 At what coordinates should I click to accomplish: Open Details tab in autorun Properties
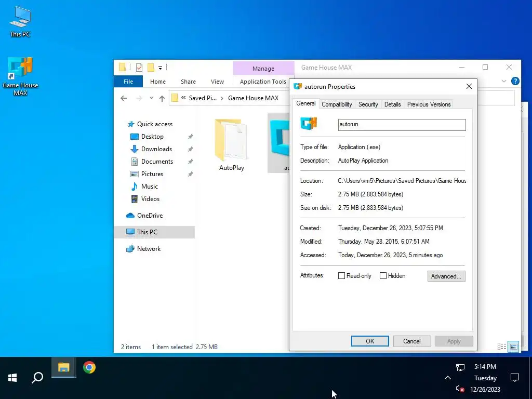click(x=393, y=104)
